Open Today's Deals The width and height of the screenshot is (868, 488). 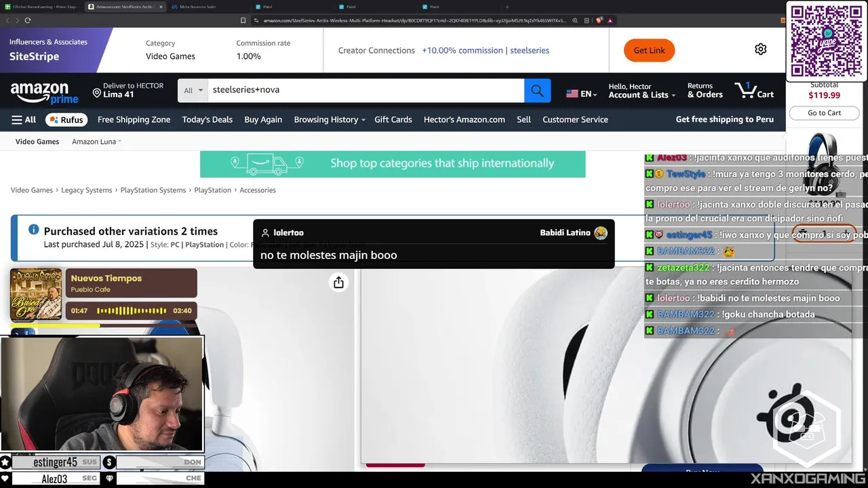point(207,119)
